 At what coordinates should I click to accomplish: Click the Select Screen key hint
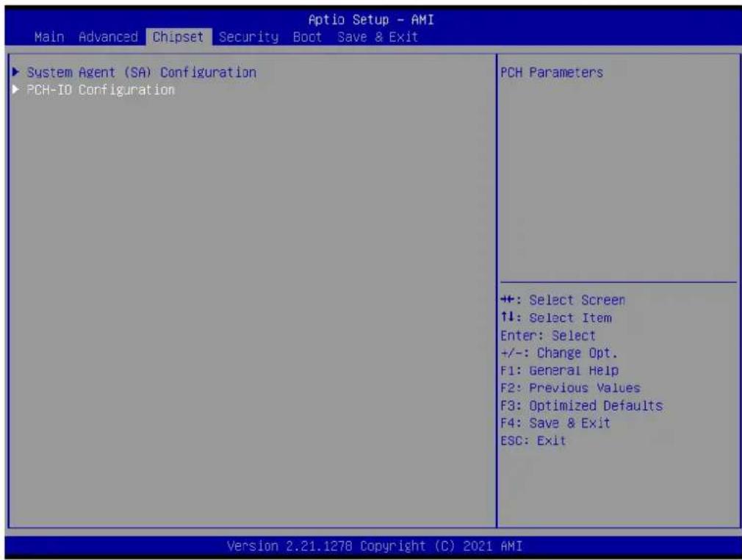563,300
